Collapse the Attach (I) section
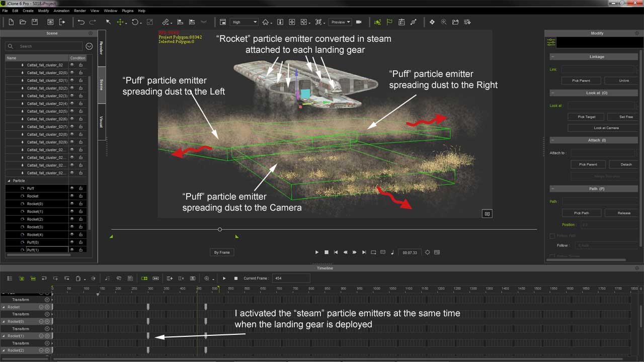Viewport: 644px width, 362px height. 552,140
